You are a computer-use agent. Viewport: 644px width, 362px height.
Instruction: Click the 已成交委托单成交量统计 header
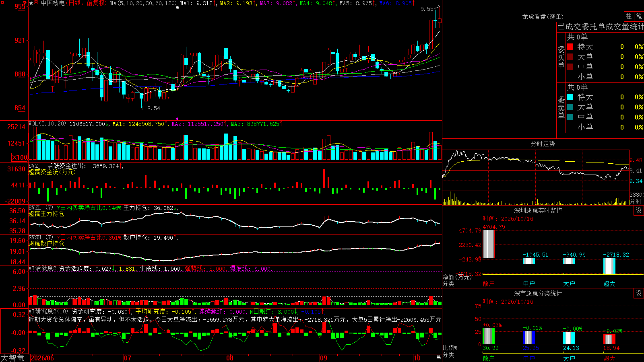(x=601, y=27)
